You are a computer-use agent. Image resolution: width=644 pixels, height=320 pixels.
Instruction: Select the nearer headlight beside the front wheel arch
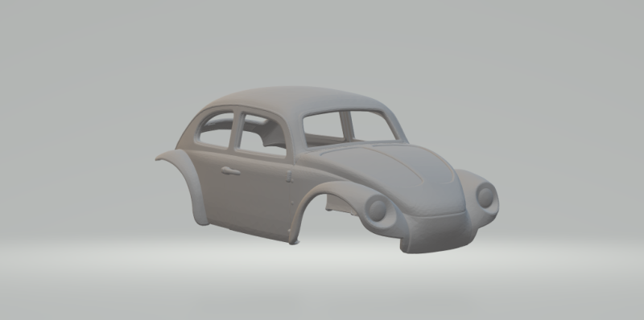pos(378,210)
